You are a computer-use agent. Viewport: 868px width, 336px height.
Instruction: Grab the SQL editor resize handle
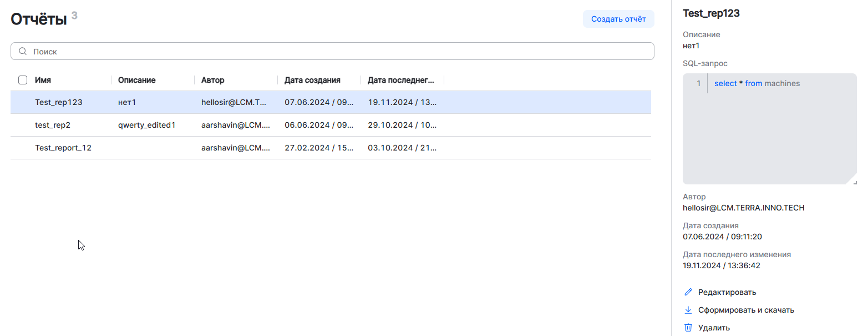[854, 182]
